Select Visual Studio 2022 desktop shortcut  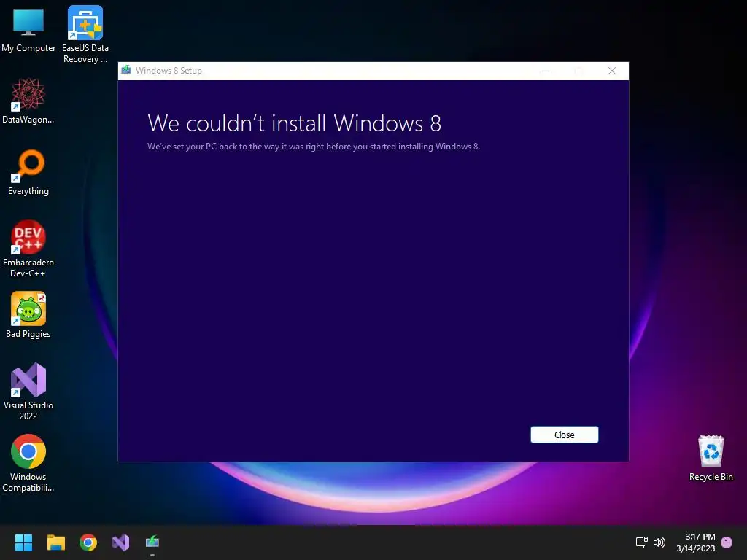(28, 392)
